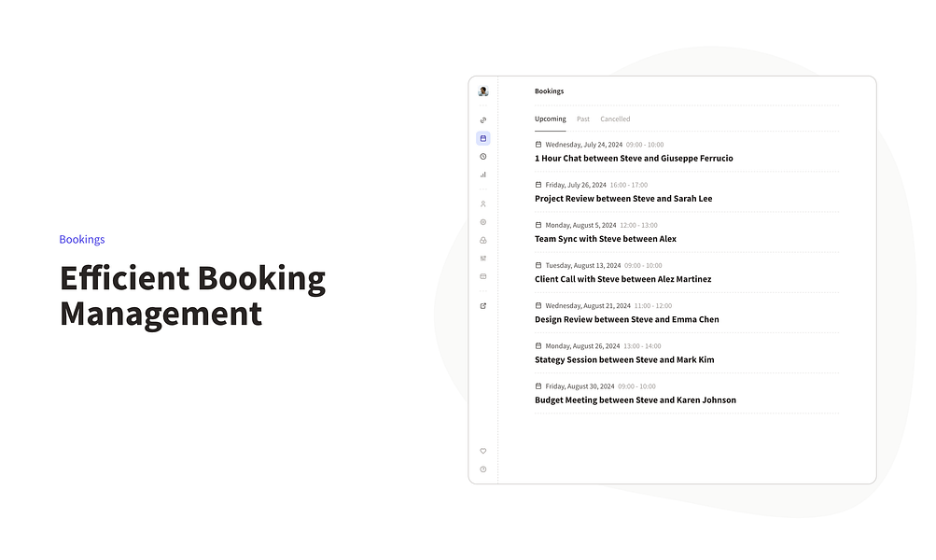Open the user avatar in sidebar
The height and width of the screenshot is (560, 936).
pyautogui.click(x=482, y=91)
